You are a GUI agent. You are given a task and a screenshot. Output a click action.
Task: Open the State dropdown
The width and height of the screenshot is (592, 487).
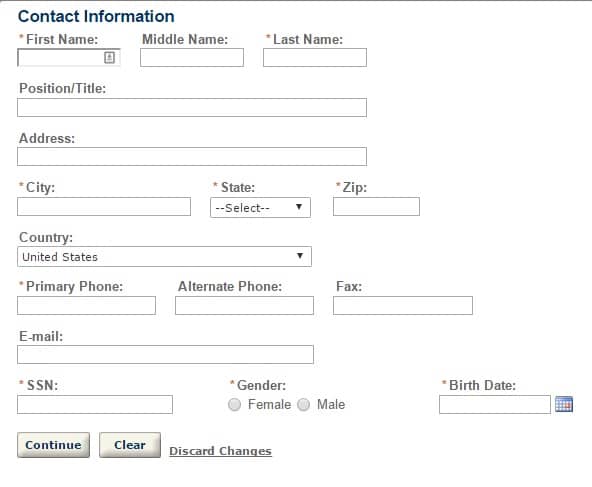pyautogui.click(x=260, y=207)
